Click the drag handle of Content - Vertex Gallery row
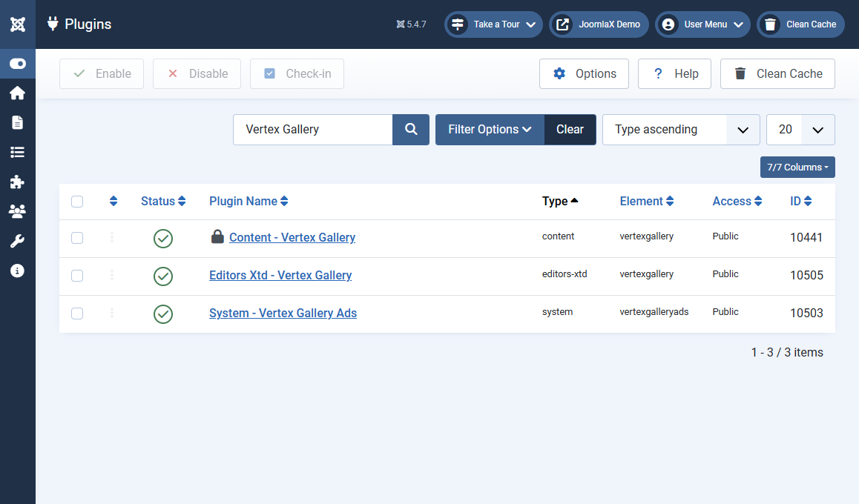859x504 pixels. (112, 237)
